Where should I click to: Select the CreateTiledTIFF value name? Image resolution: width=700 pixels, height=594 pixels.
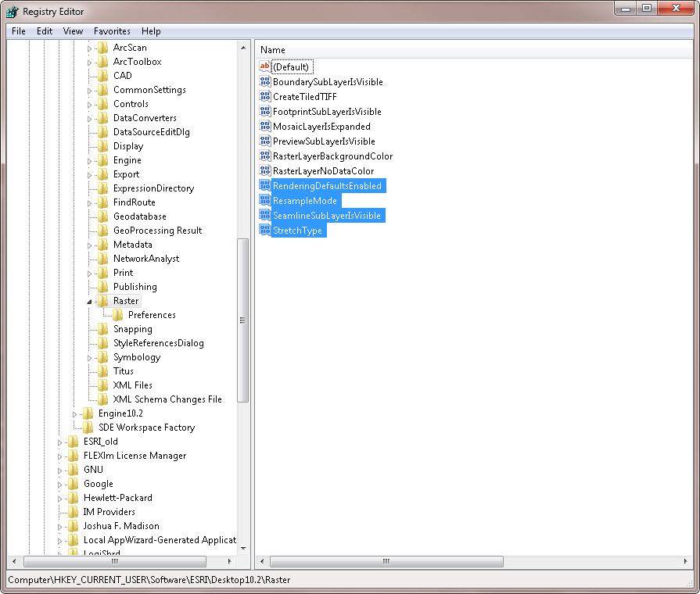tap(305, 97)
